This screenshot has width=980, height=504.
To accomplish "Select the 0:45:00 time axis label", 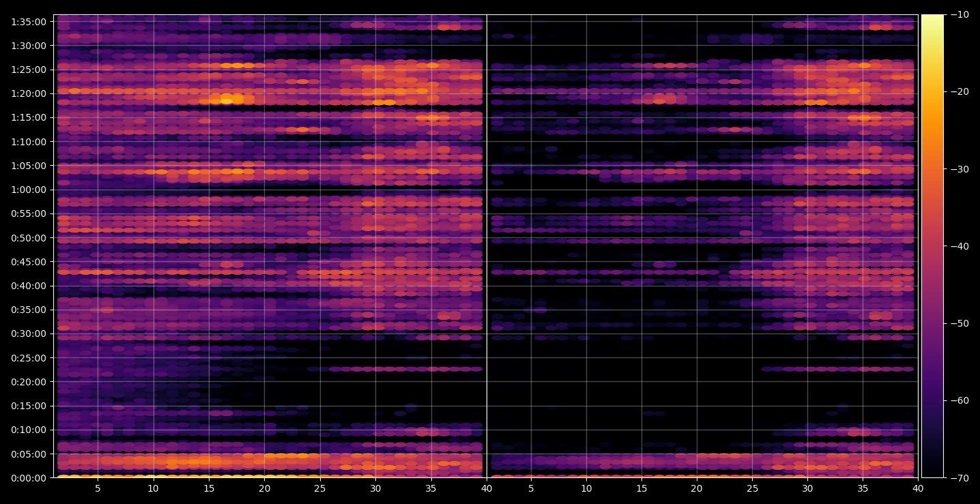I will pos(28,262).
